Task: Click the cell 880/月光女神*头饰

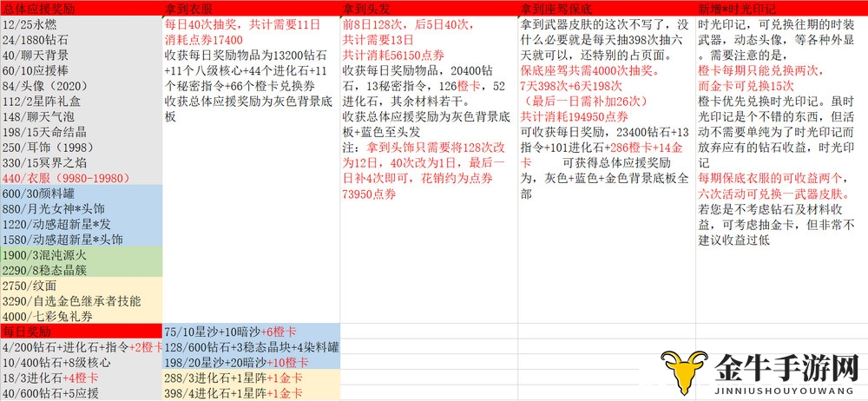Action: [x=82, y=209]
